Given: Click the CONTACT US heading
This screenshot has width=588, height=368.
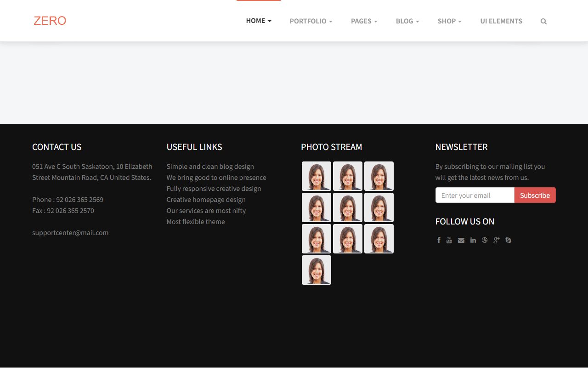Looking at the screenshot, I should coord(57,147).
